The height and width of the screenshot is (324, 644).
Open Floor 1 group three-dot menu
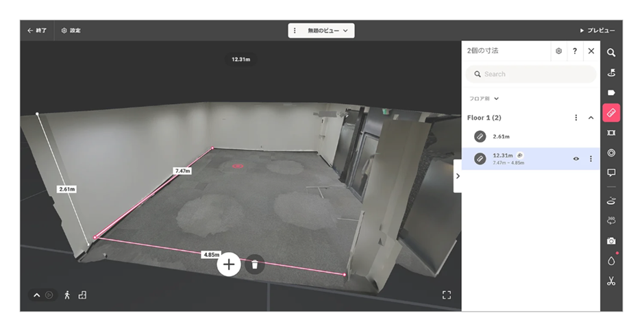(575, 118)
